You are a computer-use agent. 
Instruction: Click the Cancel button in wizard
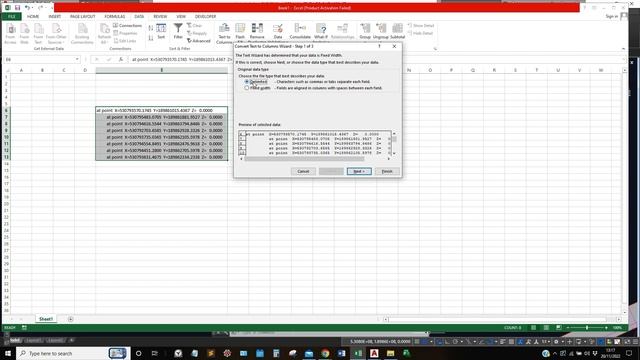pyautogui.click(x=303, y=171)
